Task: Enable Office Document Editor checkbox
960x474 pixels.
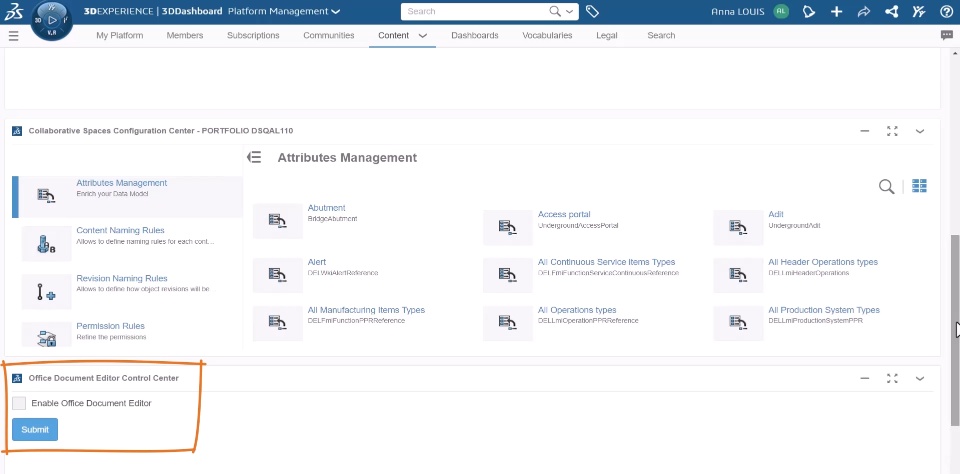Action: [x=19, y=403]
